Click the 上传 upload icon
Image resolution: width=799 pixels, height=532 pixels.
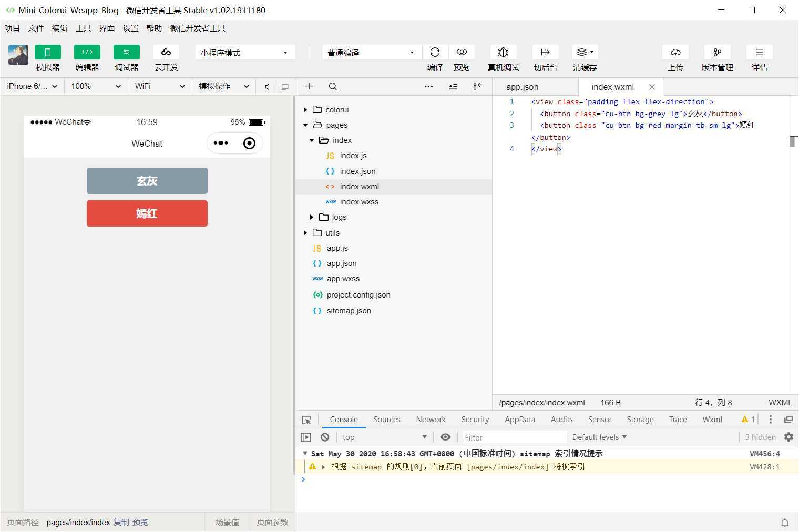click(675, 52)
